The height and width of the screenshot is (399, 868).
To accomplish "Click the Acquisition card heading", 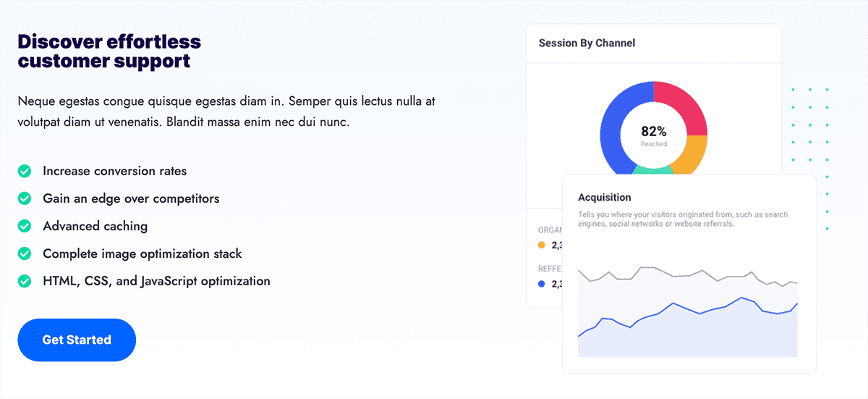I will click(x=605, y=197).
